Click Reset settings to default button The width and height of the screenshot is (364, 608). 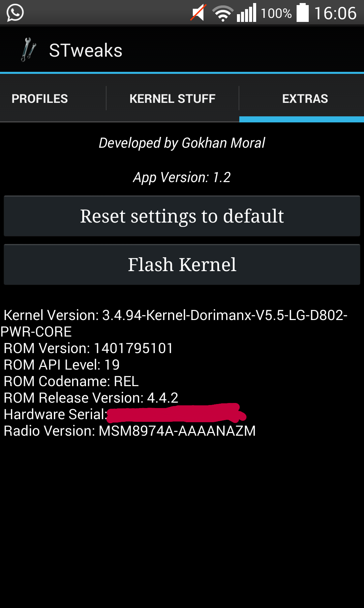tap(182, 216)
